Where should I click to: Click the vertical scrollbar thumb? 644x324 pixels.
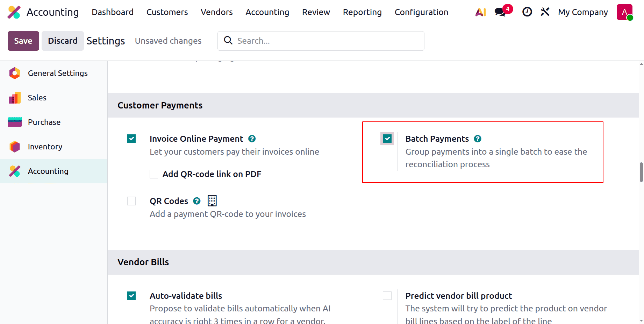point(641,172)
